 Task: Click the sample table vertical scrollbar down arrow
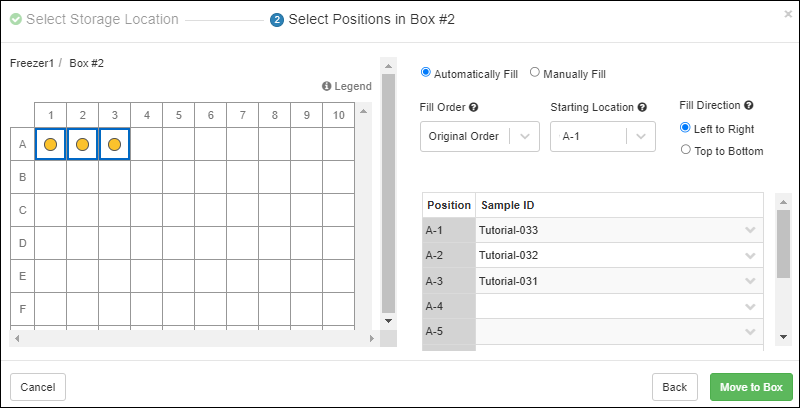coord(783,337)
